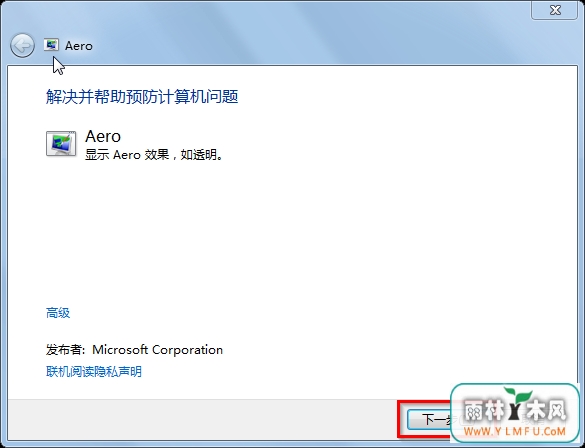Screen dimensions: 585x448
Task: Click the gray footer bar left of 下一步
Action: pyautogui.click(x=201, y=420)
